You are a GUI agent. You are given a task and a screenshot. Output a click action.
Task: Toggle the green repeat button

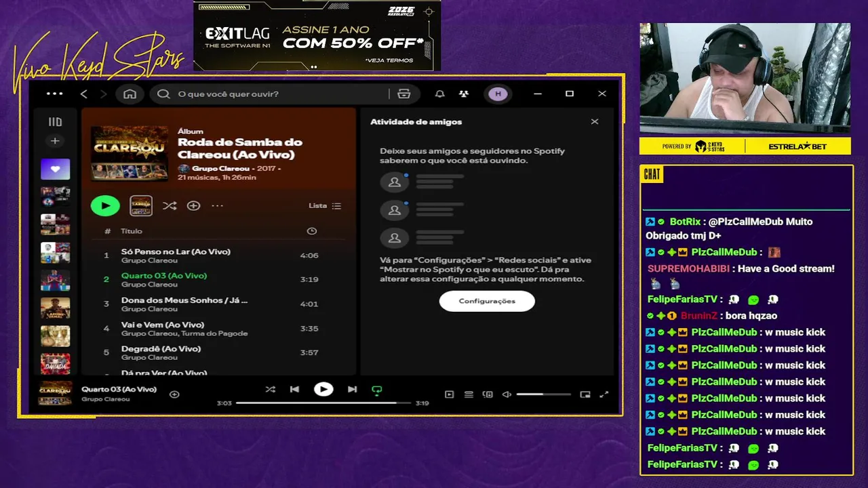(377, 390)
